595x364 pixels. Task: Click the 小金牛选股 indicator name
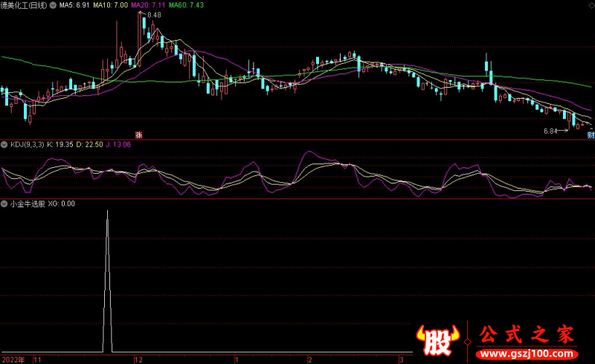click(x=28, y=203)
